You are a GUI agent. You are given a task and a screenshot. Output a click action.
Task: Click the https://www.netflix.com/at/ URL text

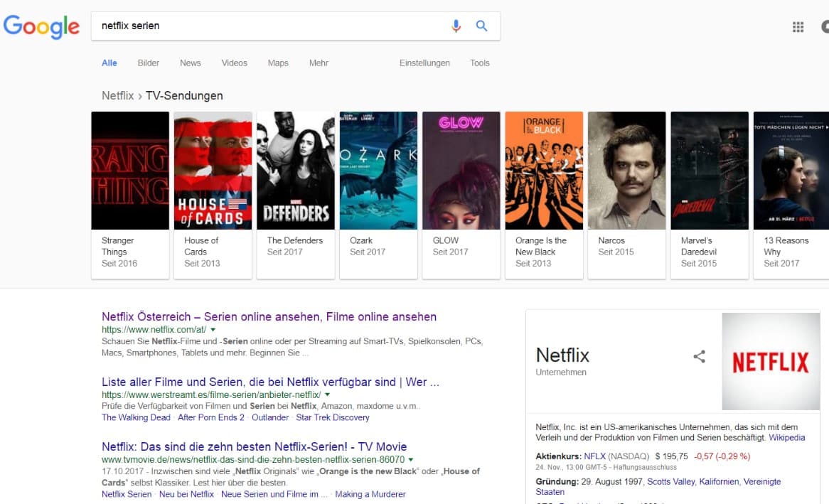click(154, 329)
